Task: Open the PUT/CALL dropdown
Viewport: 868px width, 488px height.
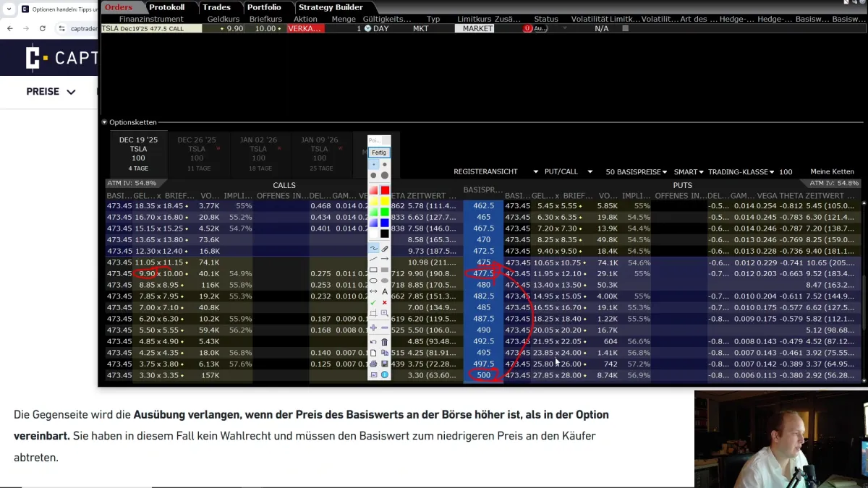Action: pos(566,171)
